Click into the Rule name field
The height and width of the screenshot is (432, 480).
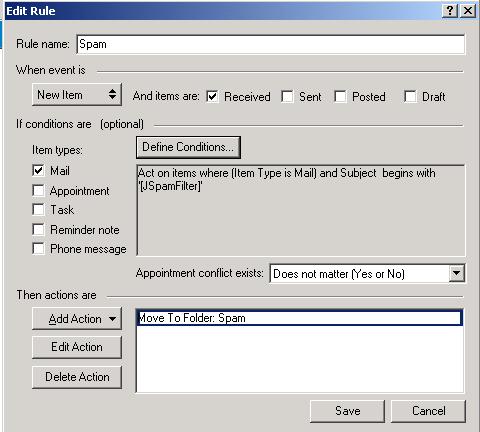(271, 44)
